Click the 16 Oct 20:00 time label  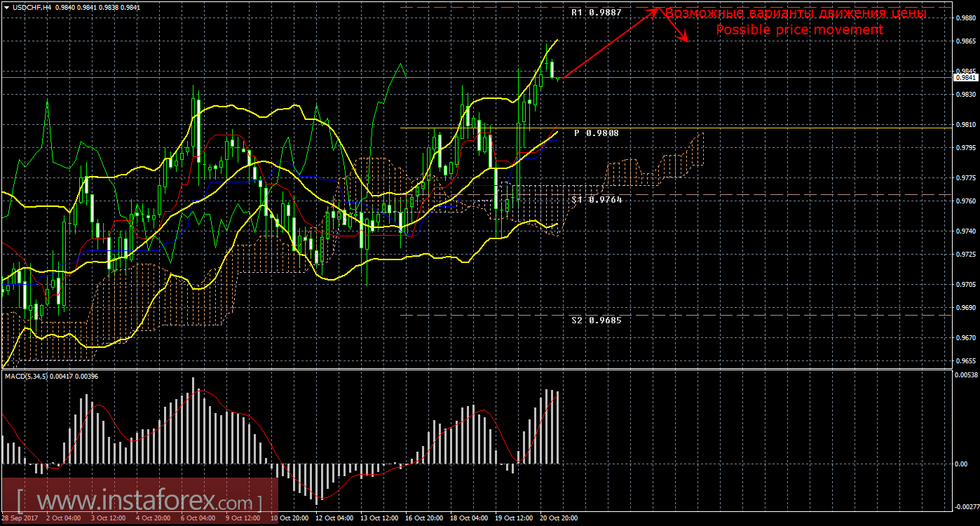pos(424,518)
